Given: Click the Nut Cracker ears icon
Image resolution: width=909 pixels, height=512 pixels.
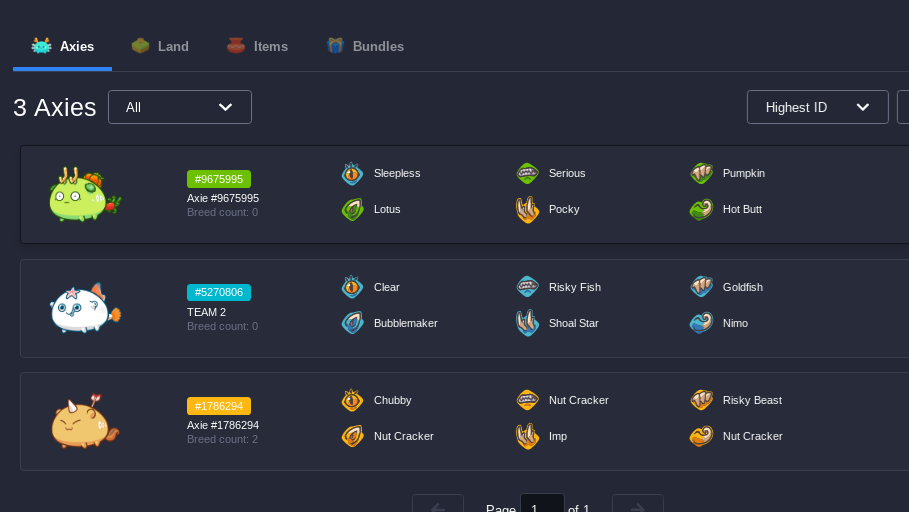Looking at the screenshot, I should click(352, 436).
